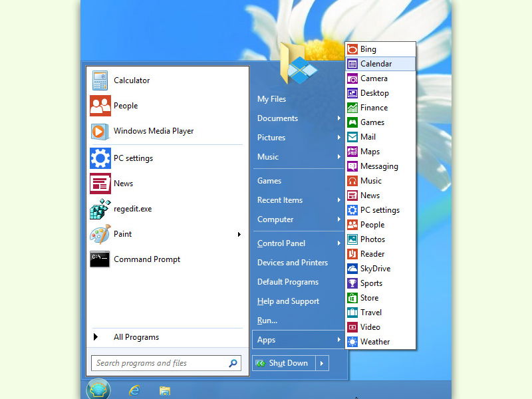Image resolution: width=532 pixels, height=399 pixels.
Task: Click into Search programs and files box
Action: 166,363
